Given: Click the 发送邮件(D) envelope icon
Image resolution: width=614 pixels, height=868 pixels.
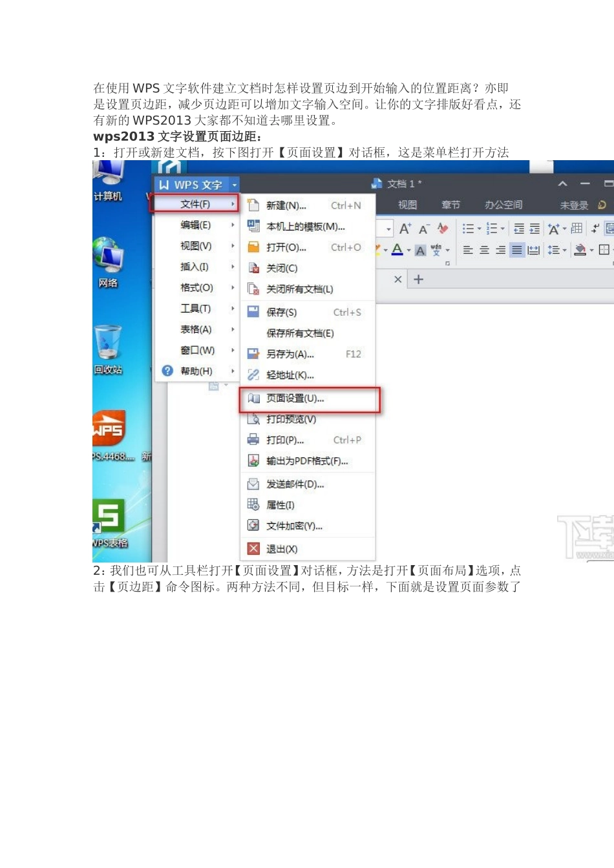Looking at the screenshot, I should (x=253, y=484).
